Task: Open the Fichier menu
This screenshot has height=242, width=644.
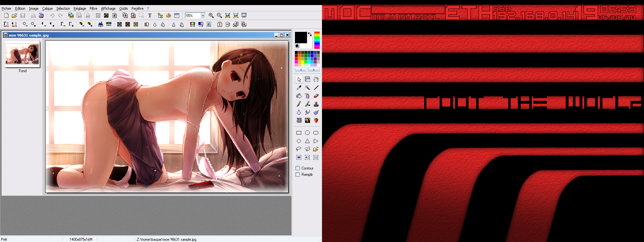Action: coord(6,9)
